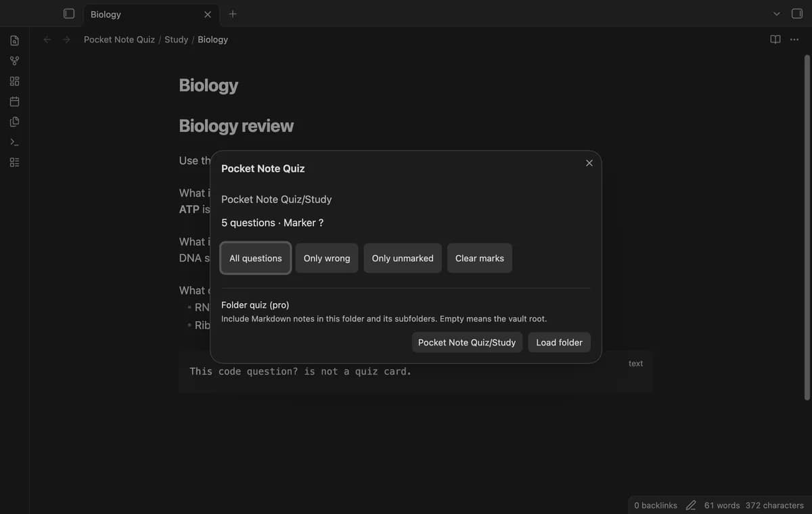Toggle the right sidebar panel icon
The height and width of the screenshot is (514, 812).
coord(796,14)
